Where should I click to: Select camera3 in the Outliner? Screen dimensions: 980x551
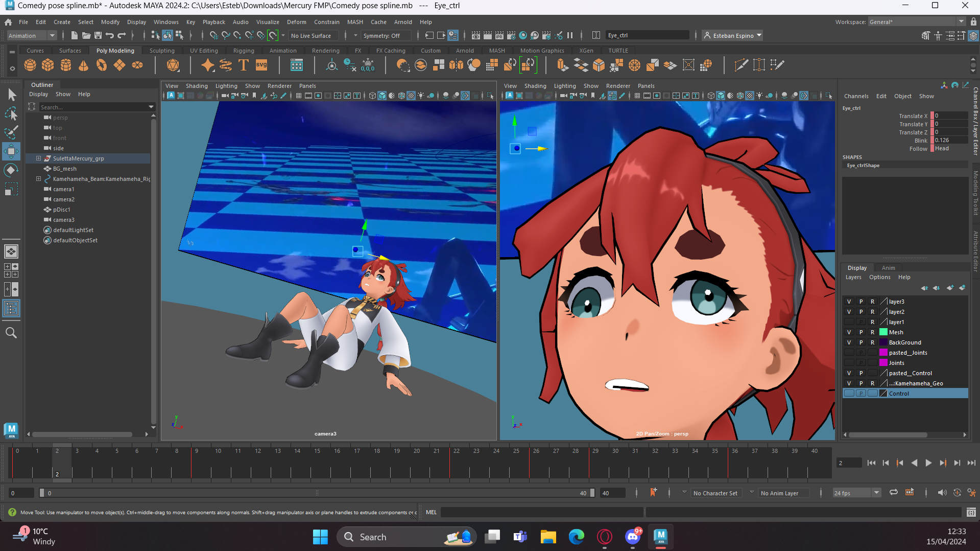(x=64, y=220)
